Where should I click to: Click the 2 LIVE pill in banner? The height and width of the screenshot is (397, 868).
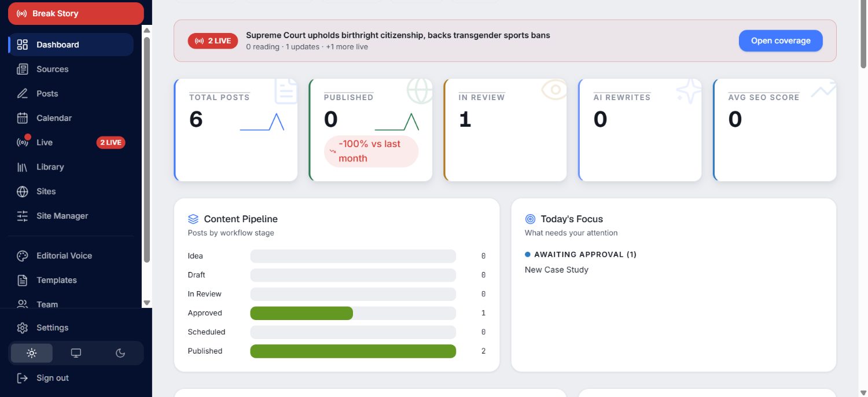click(213, 41)
